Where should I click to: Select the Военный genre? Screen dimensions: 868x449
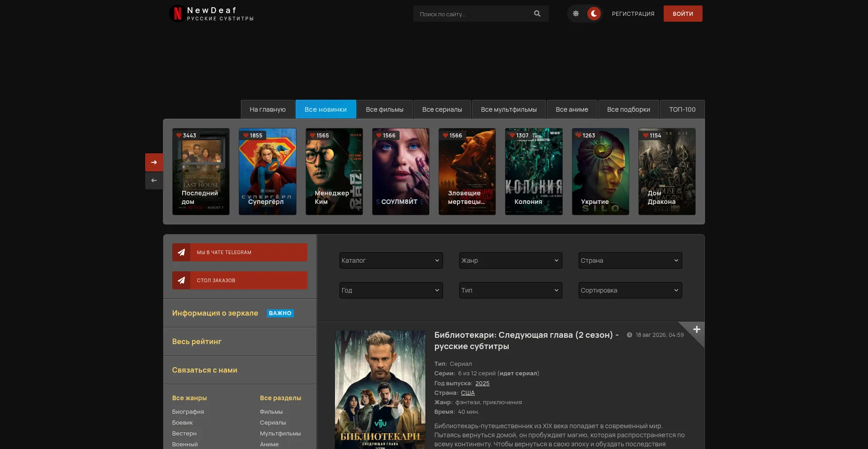click(185, 444)
